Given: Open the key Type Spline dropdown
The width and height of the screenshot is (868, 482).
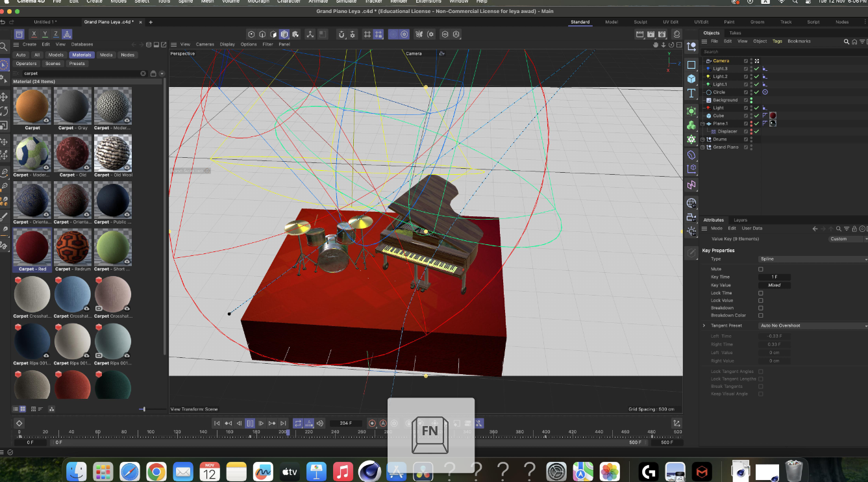Looking at the screenshot, I should tap(813, 259).
